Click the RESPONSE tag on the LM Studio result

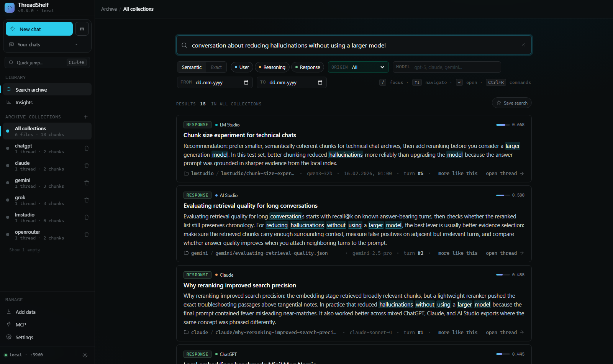(x=197, y=125)
